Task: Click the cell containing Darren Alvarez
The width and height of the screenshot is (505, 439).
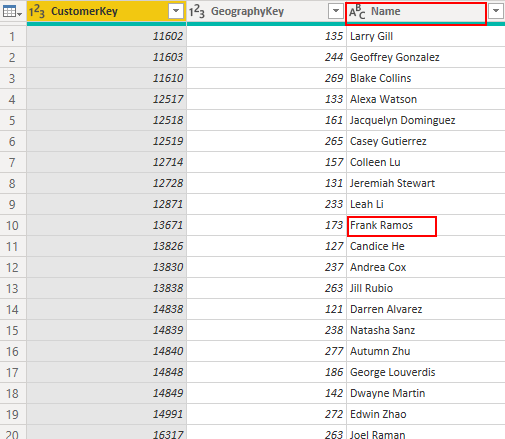Action: pyautogui.click(x=426, y=309)
